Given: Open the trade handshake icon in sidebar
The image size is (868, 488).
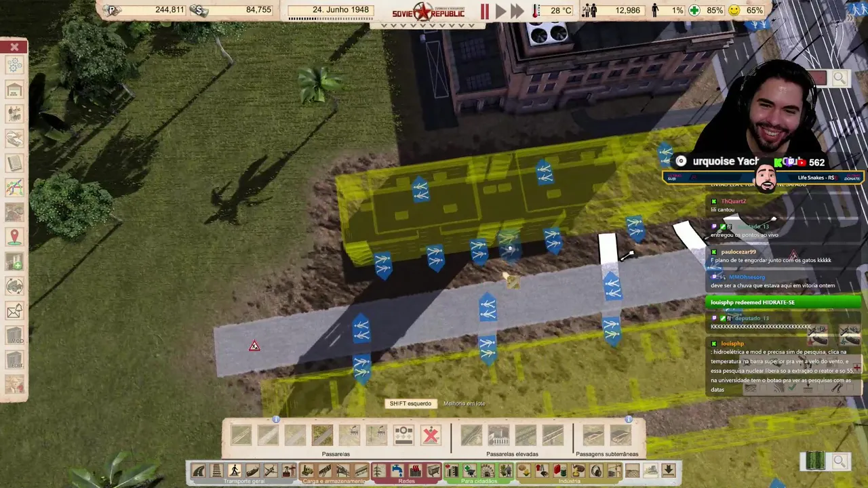Looking at the screenshot, I should tap(15, 139).
